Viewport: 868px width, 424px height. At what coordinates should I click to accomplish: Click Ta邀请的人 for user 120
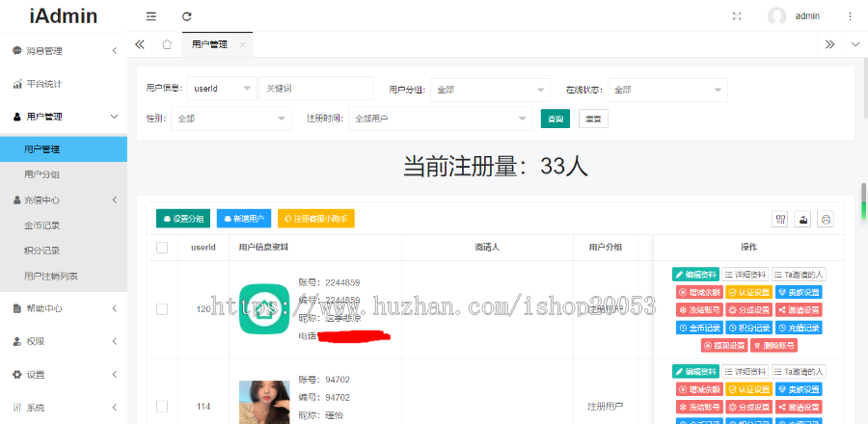[799, 275]
